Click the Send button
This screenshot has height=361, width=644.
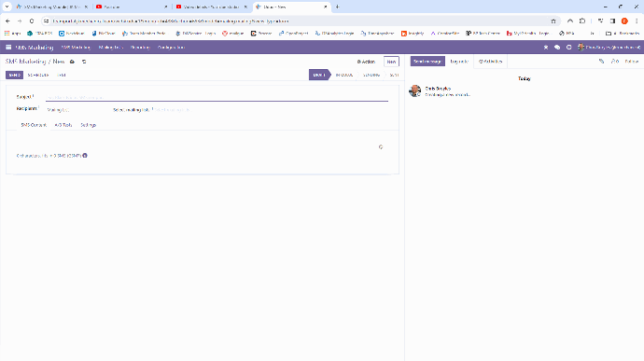point(14,76)
